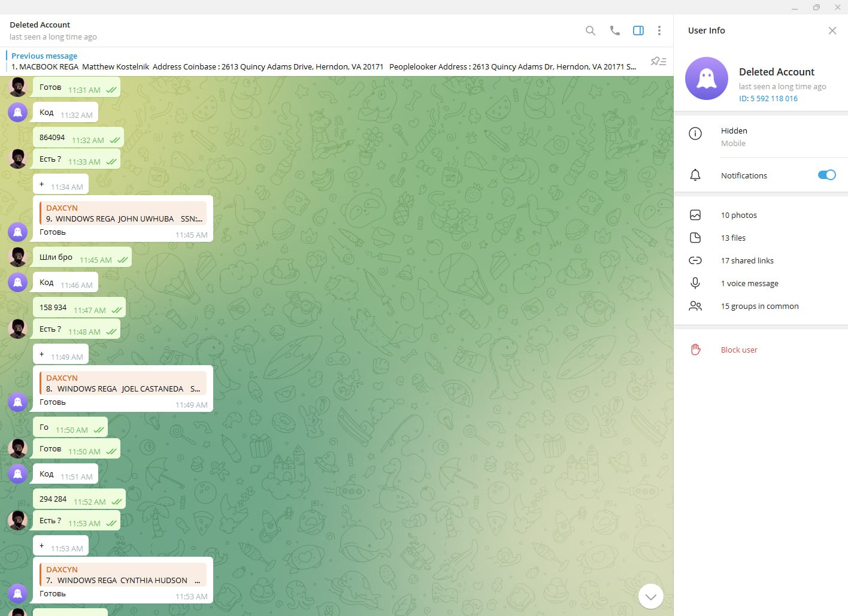Click the '+' message at 11:34 AM
The image size is (848, 616).
pos(61,184)
